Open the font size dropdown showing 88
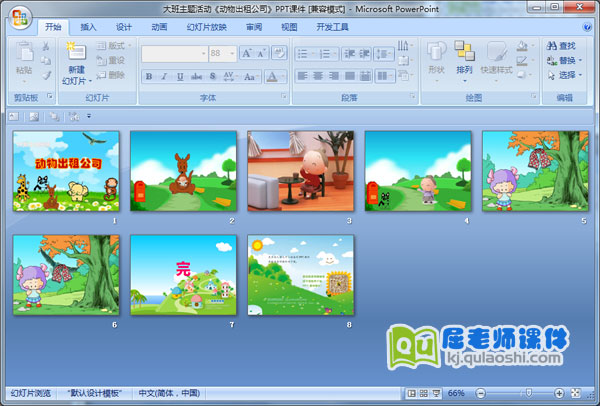Viewport: 600px width, 406px height. (x=231, y=53)
